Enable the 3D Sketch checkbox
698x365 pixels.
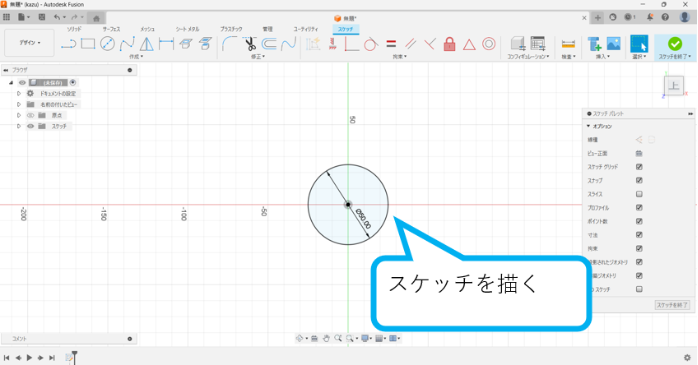point(639,289)
